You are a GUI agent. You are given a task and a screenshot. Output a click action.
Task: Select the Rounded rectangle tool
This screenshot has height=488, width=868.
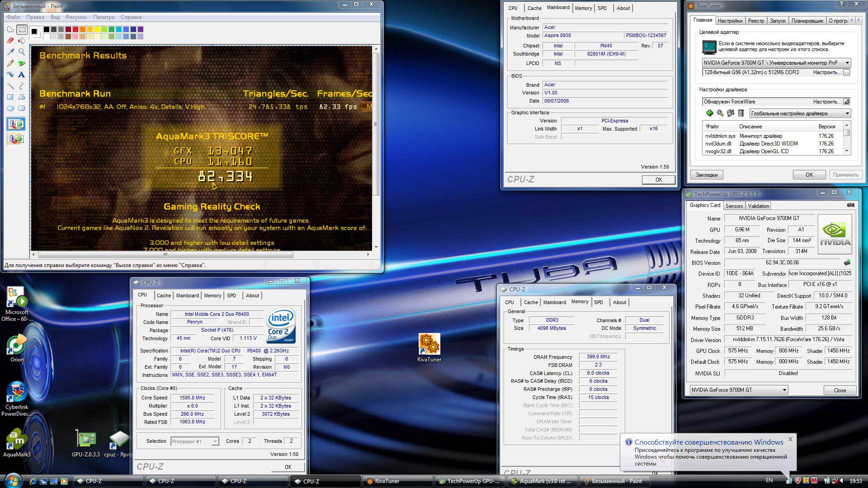click(22, 108)
